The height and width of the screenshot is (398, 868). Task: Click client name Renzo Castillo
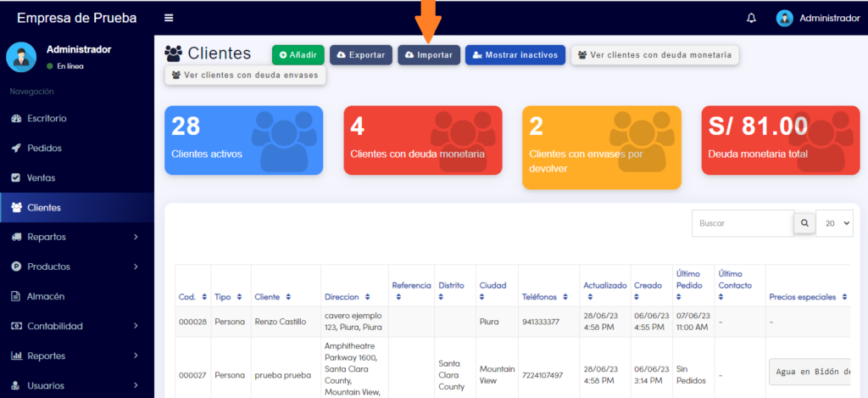pyautogui.click(x=280, y=322)
